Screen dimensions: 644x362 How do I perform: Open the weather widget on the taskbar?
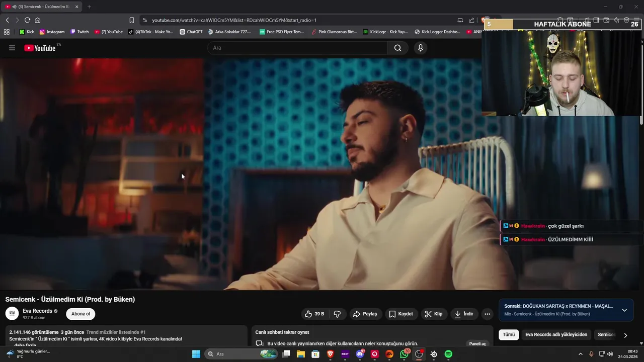point(28,354)
